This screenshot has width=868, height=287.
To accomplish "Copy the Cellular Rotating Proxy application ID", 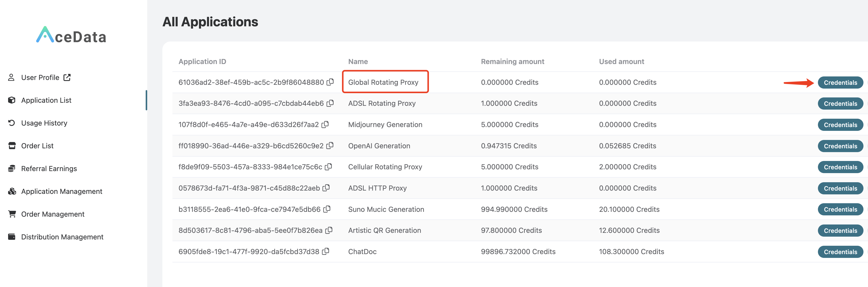I will click(x=329, y=167).
